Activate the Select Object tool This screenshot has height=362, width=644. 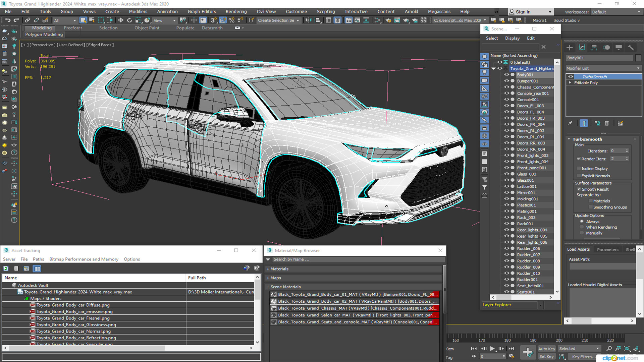tap(83, 20)
